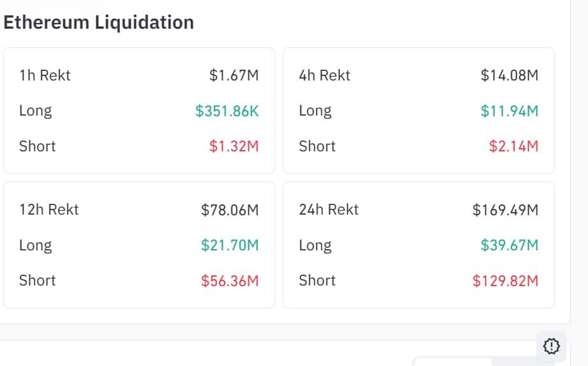Click the $2.14M short value

(513, 146)
